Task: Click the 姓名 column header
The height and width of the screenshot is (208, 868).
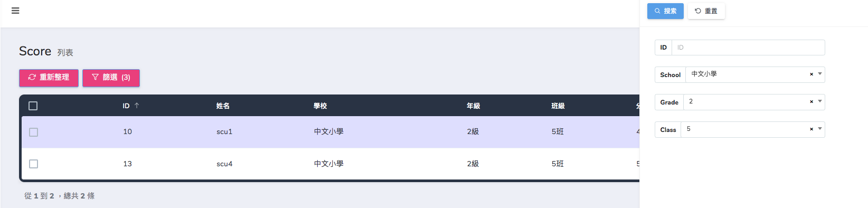Action: point(223,106)
